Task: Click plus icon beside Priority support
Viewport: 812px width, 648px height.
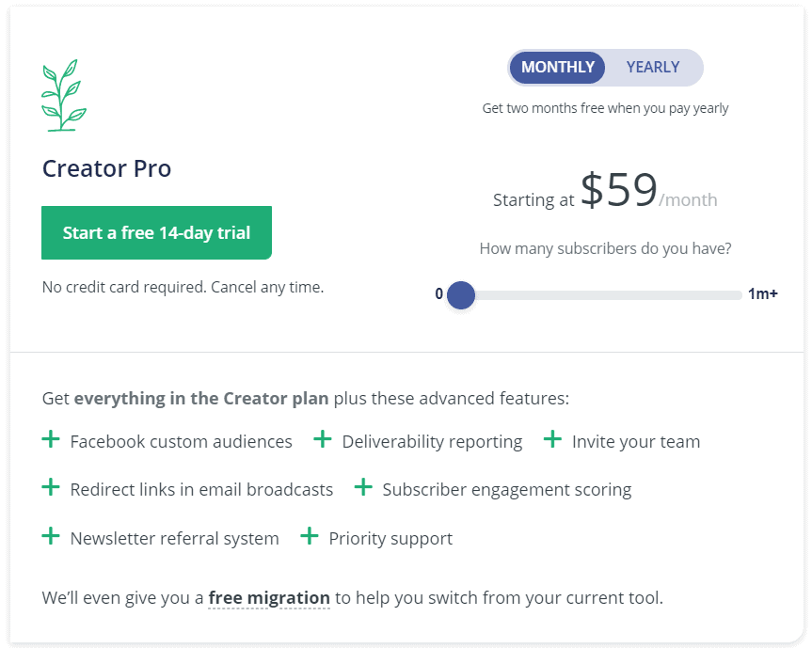Action: coord(310,536)
